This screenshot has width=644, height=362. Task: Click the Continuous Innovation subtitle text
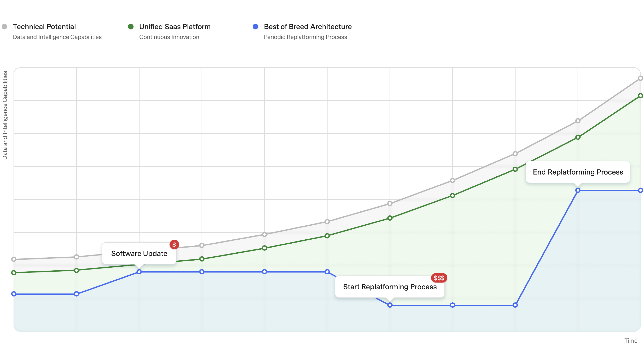click(169, 37)
